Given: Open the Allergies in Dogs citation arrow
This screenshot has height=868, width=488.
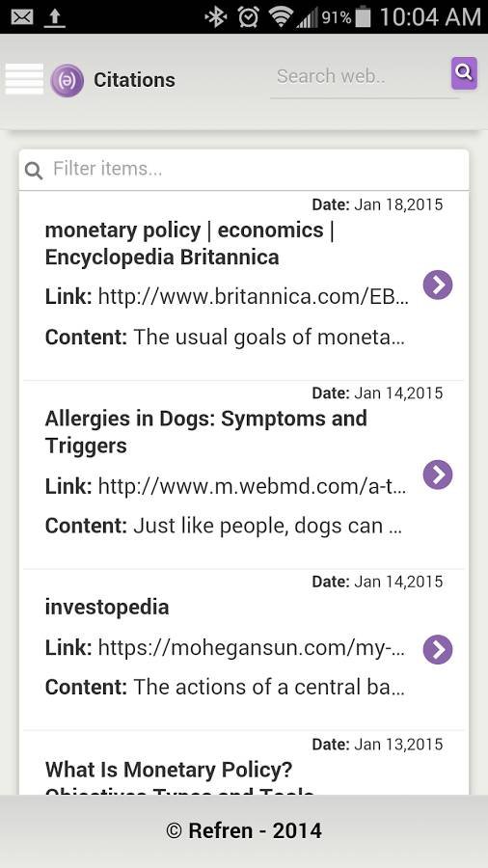Looking at the screenshot, I should click(x=438, y=475).
